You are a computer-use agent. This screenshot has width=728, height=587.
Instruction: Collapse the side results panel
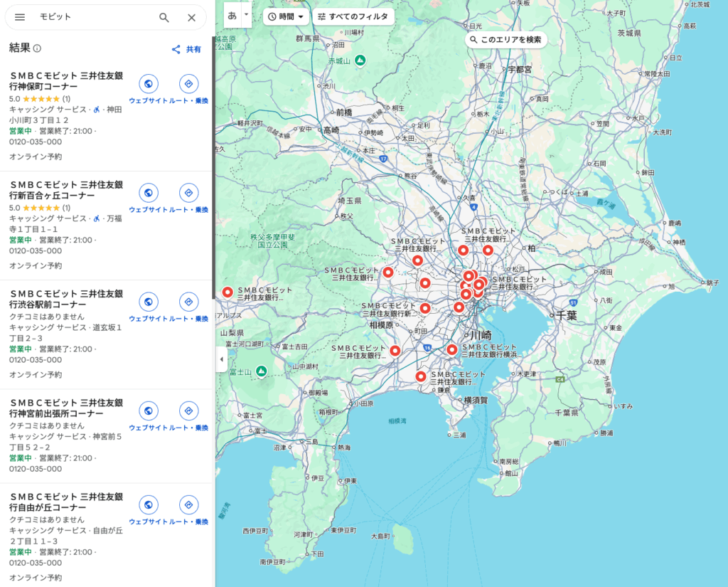click(221, 359)
